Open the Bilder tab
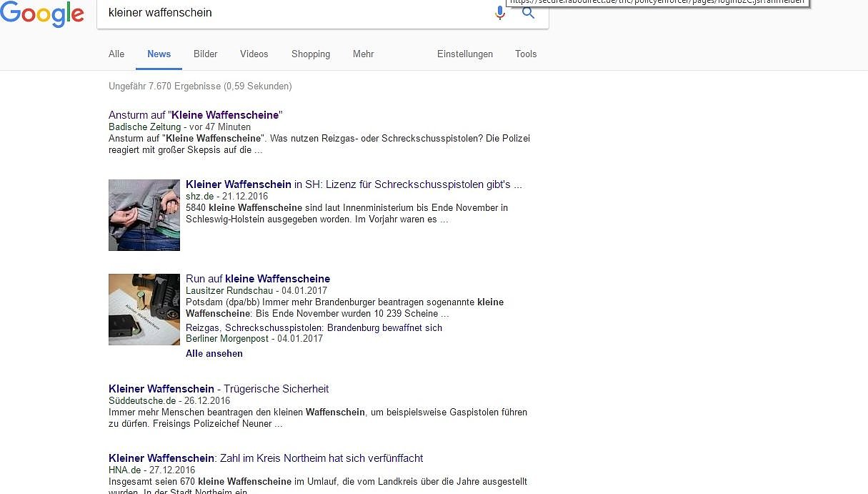The height and width of the screenshot is (494, 868). pyautogui.click(x=205, y=54)
